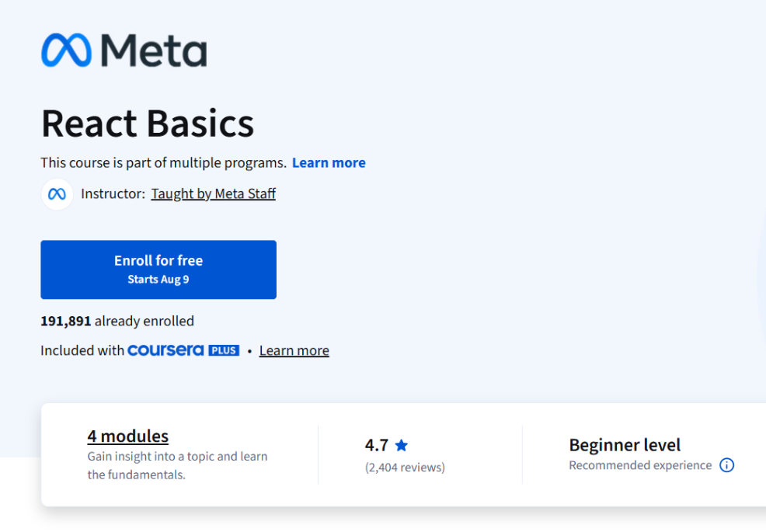Image resolution: width=766 pixels, height=532 pixels.
Task: Open the Recommended experience info icon
Action: (727, 464)
